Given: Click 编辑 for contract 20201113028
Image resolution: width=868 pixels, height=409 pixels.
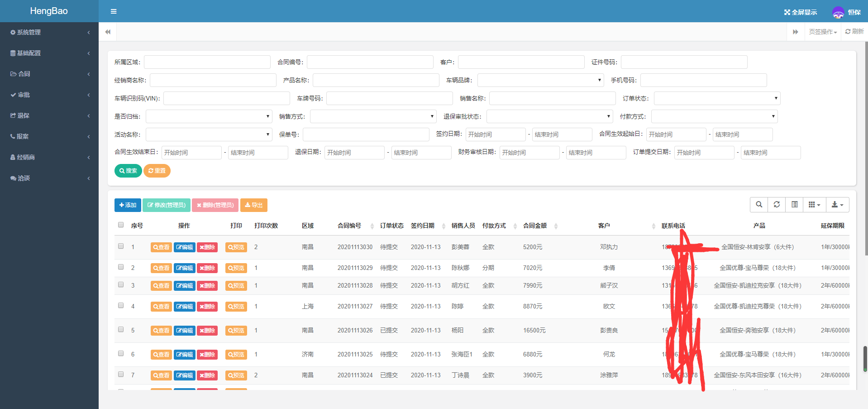Looking at the screenshot, I should pos(185,286).
